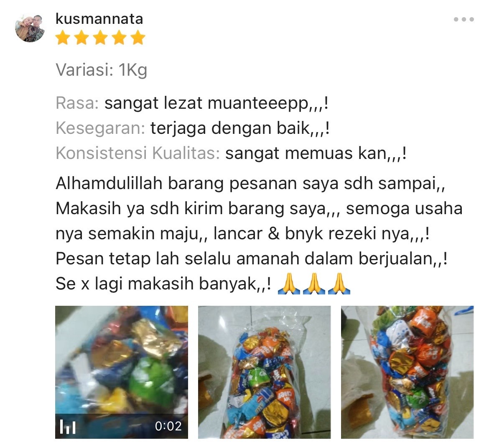
Task: Click the kusmannata username
Action: pyautogui.click(x=99, y=19)
